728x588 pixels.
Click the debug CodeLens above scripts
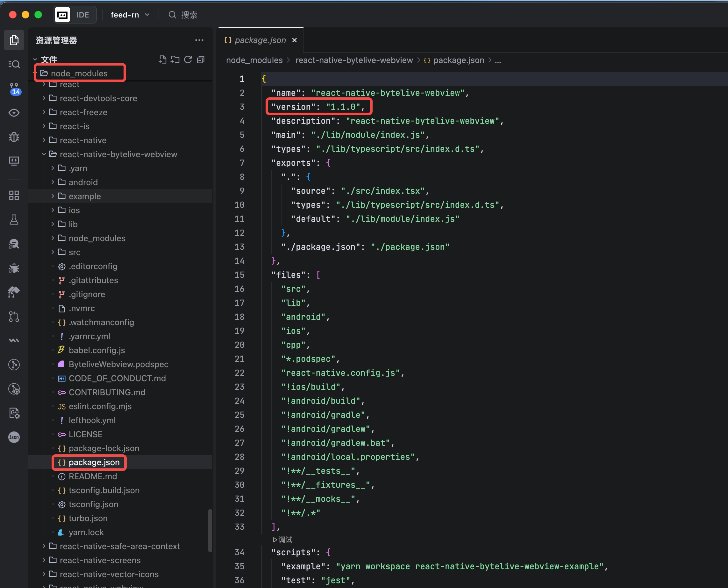[x=282, y=540]
